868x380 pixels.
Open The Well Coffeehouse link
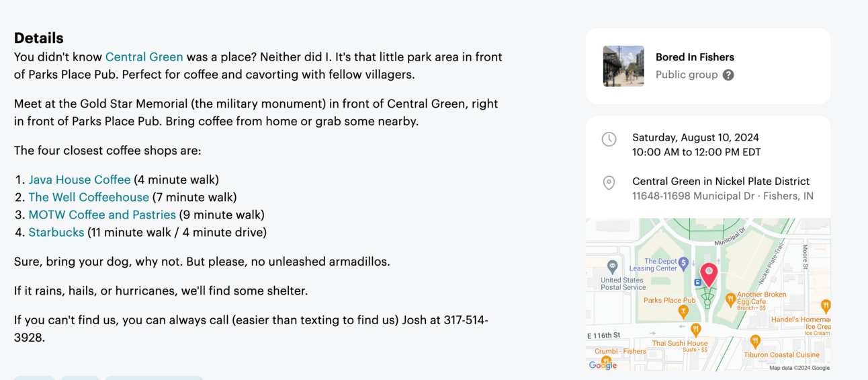coord(89,197)
